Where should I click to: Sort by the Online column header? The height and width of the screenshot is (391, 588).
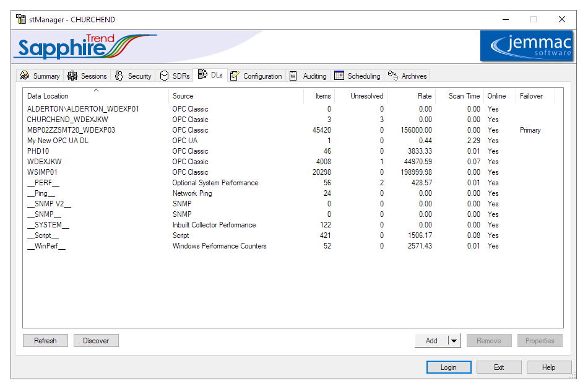500,96
